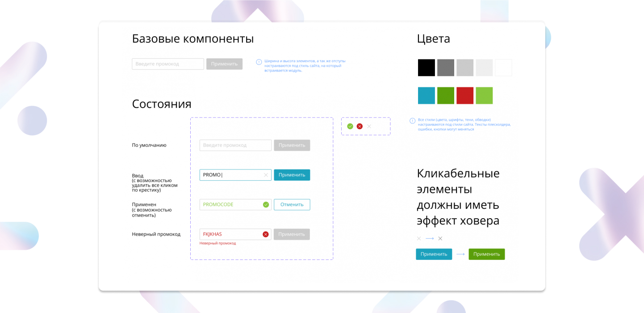
Task: Click light gray cross in hover example
Action: point(419,238)
